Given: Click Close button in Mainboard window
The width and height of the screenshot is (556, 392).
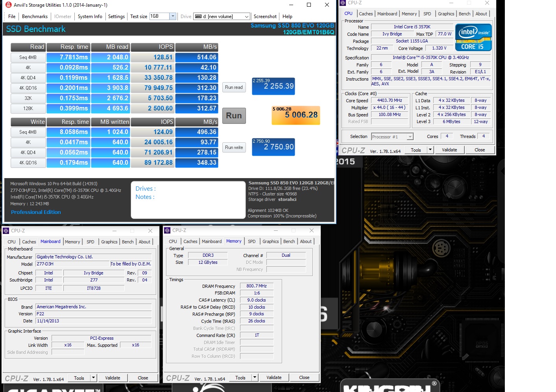Looking at the screenshot, I should [x=143, y=378].
